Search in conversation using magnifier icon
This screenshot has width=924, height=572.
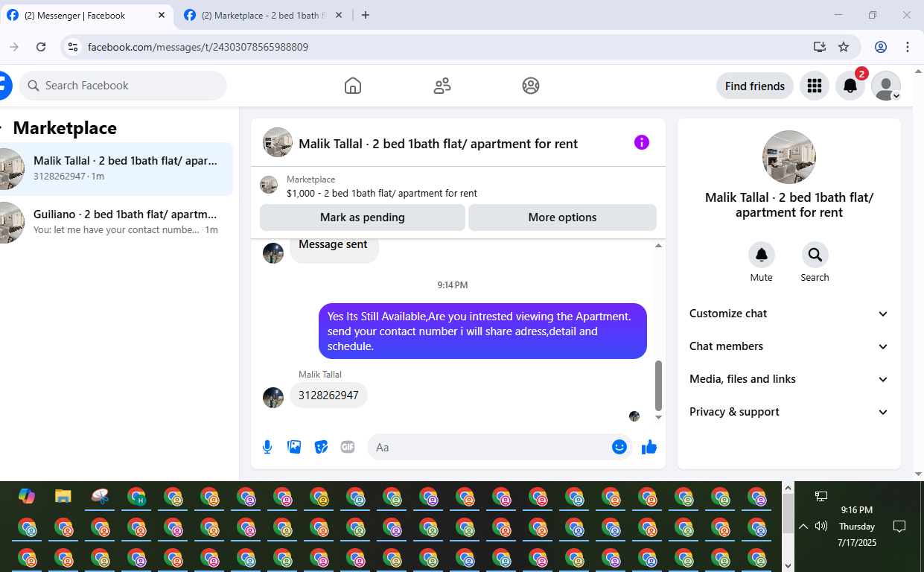click(815, 255)
